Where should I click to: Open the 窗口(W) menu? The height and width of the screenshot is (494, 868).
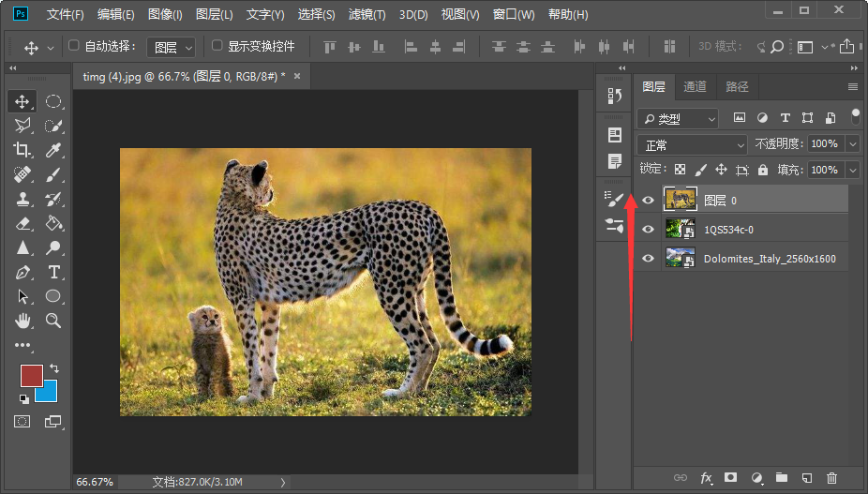pos(513,14)
